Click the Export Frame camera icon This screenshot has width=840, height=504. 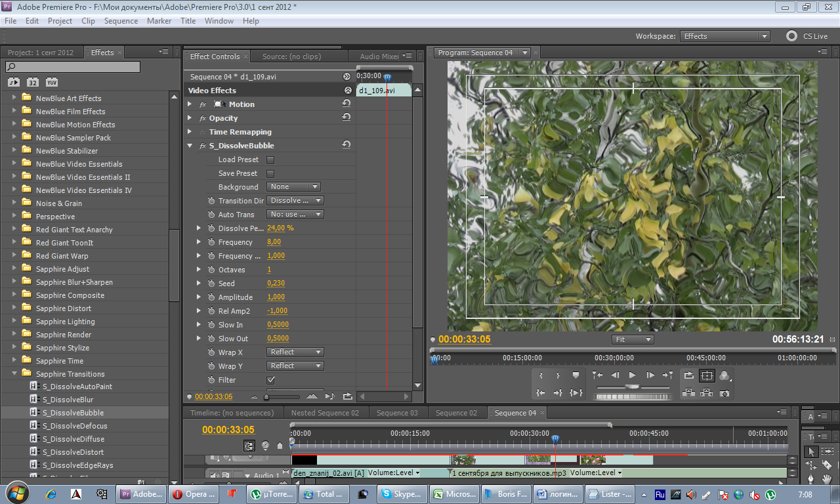tap(724, 393)
